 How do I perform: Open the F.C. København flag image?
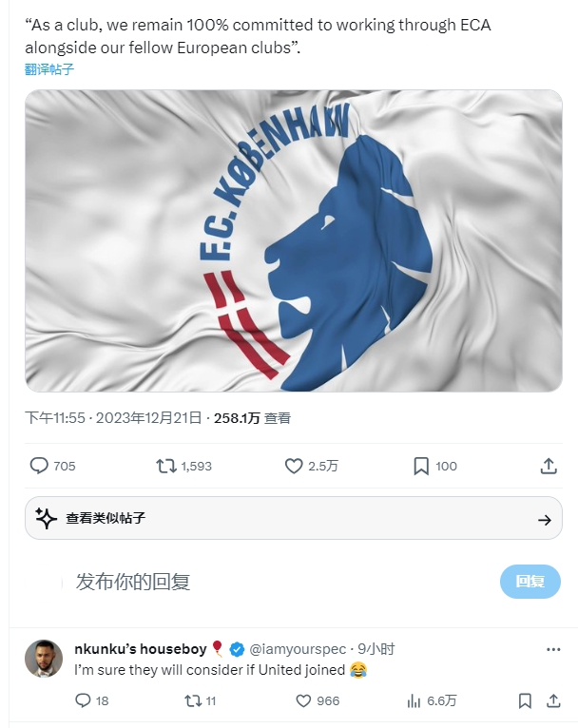[294, 240]
